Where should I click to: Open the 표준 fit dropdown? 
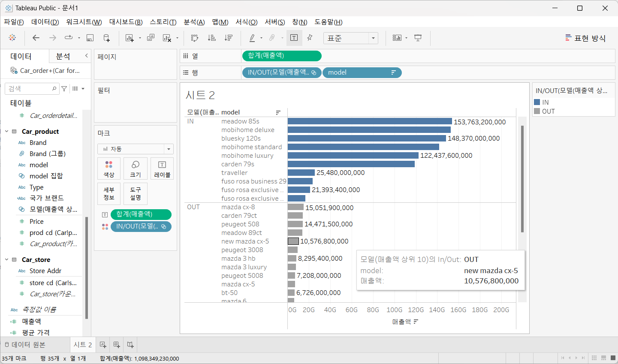(x=351, y=38)
